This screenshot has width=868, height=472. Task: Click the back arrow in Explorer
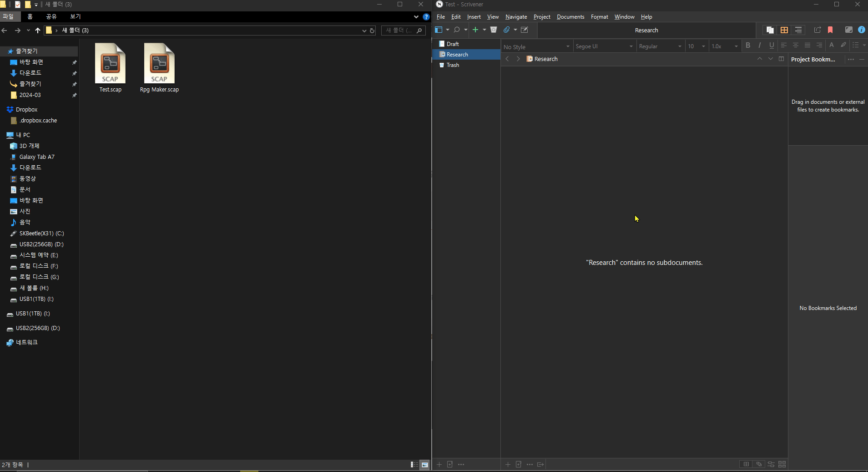pos(5,30)
